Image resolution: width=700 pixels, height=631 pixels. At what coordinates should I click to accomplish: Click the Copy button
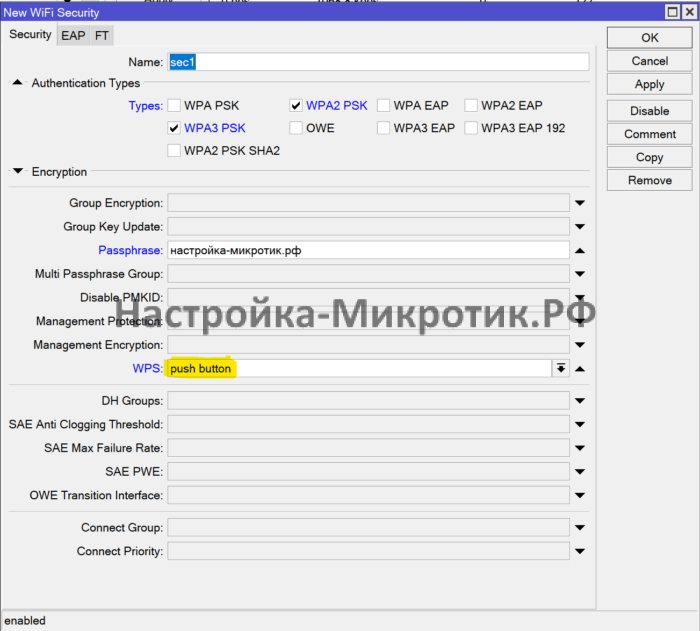pos(650,157)
